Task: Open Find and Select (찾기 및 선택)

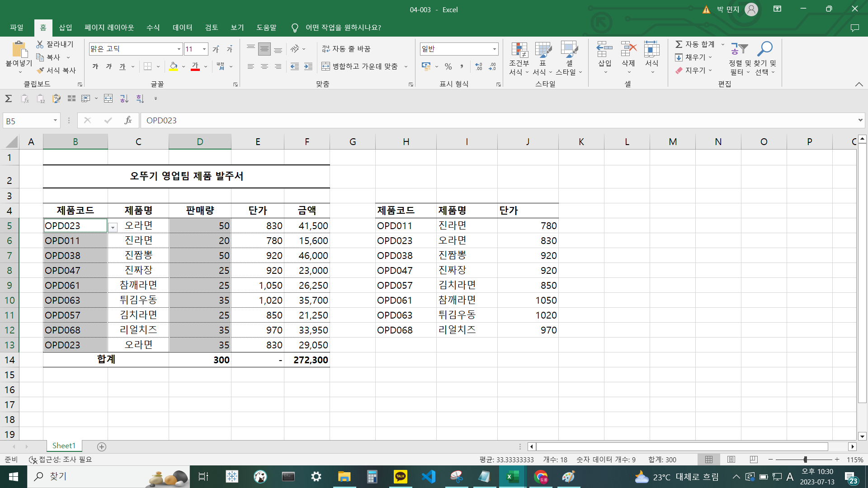Action: pyautogui.click(x=764, y=59)
